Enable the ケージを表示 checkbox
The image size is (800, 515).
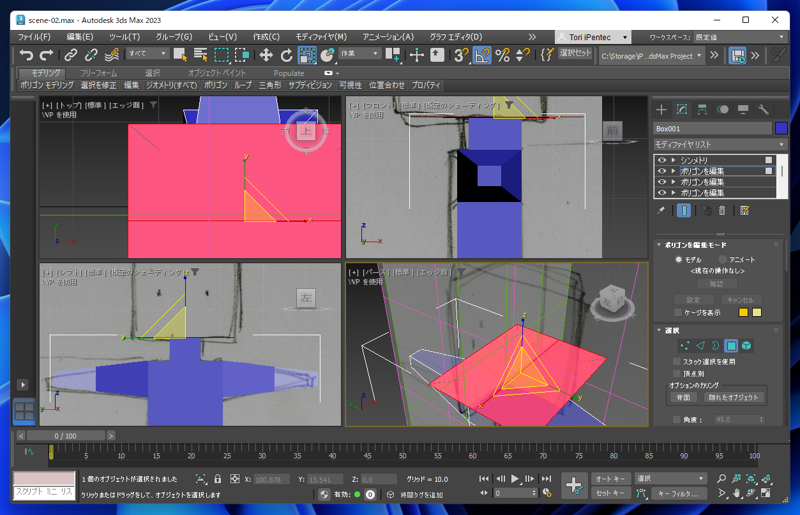point(678,312)
